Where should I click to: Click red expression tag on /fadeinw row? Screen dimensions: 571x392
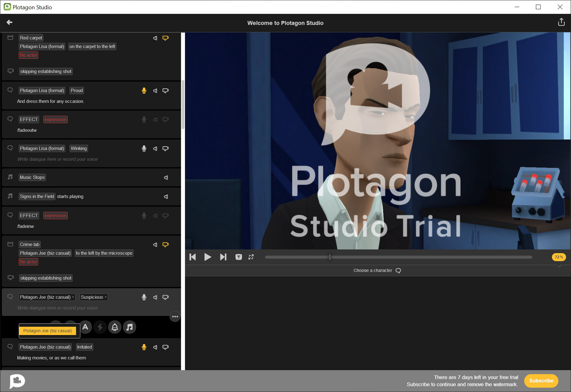[55, 216]
